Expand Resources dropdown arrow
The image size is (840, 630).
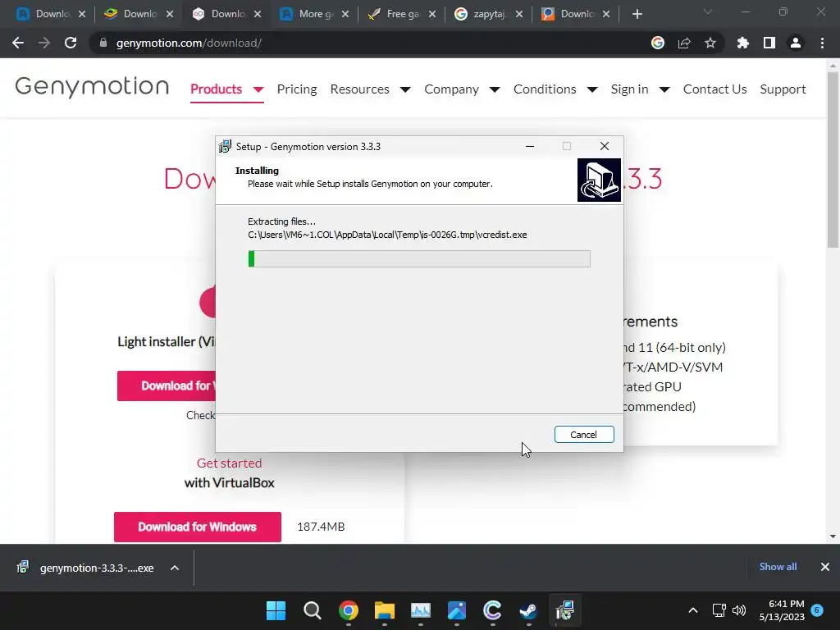(x=405, y=89)
